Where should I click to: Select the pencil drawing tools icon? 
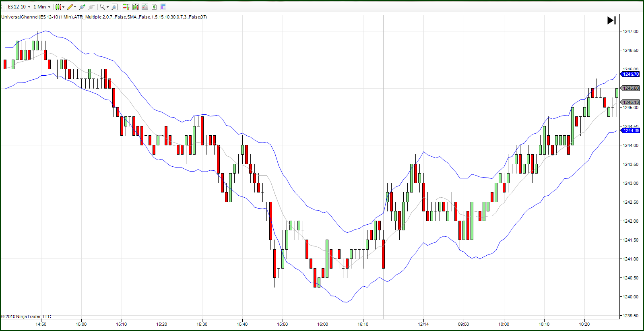click(x=70, y=7)
